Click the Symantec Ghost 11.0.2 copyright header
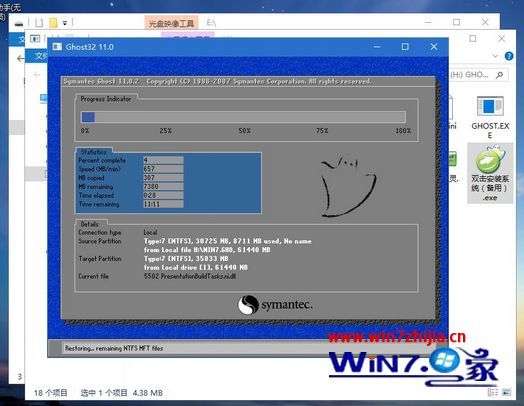This screenshot has height=406, width=524. click(x=217, y=81)
